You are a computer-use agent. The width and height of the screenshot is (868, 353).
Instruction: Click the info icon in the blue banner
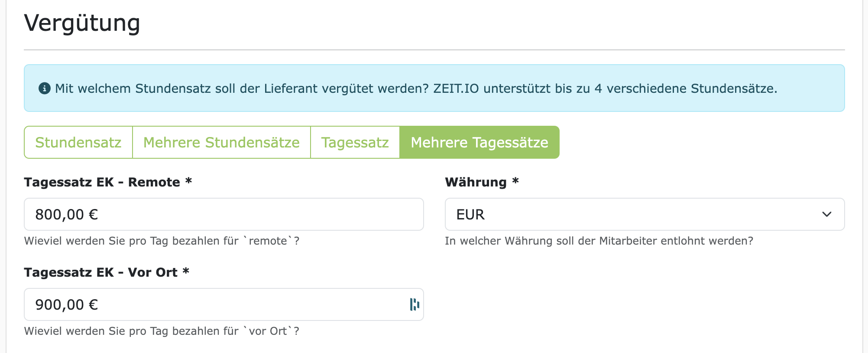tap(44, 88)
